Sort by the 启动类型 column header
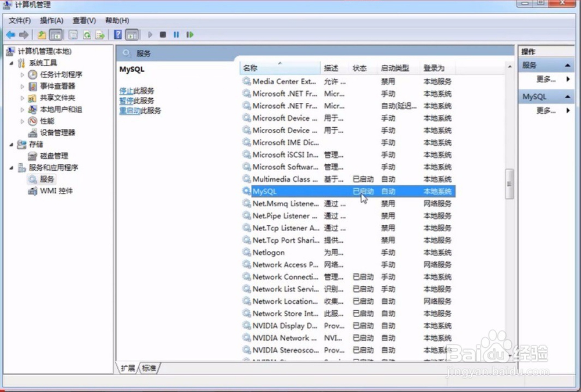581x392 pixels. pos(399,68)
